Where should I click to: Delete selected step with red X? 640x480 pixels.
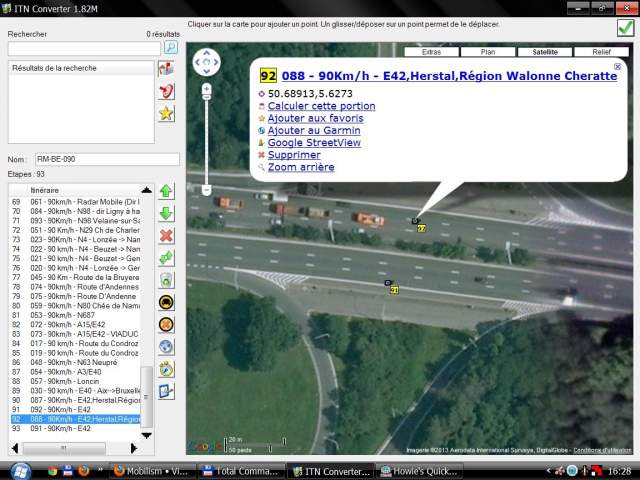click(167, 236)
